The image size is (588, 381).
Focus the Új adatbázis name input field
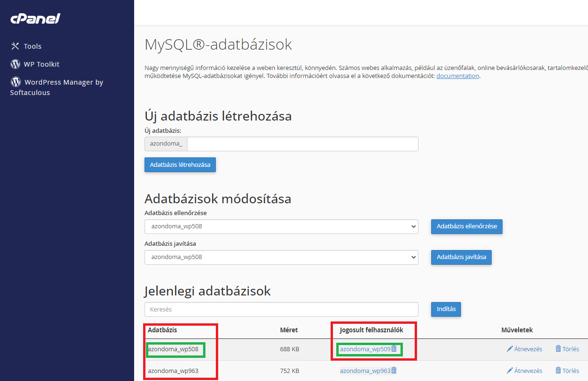click(x=302, y=144)
